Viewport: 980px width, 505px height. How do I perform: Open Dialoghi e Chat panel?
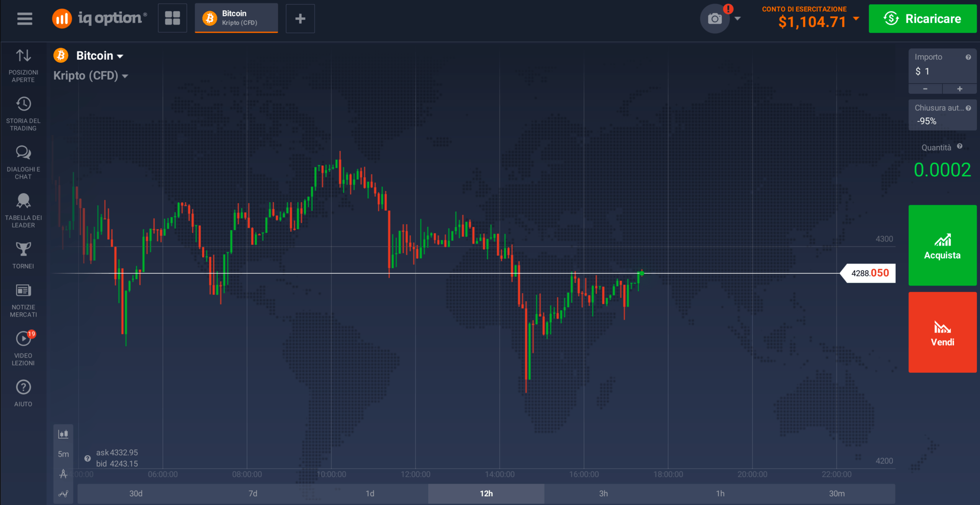[23, 162]
